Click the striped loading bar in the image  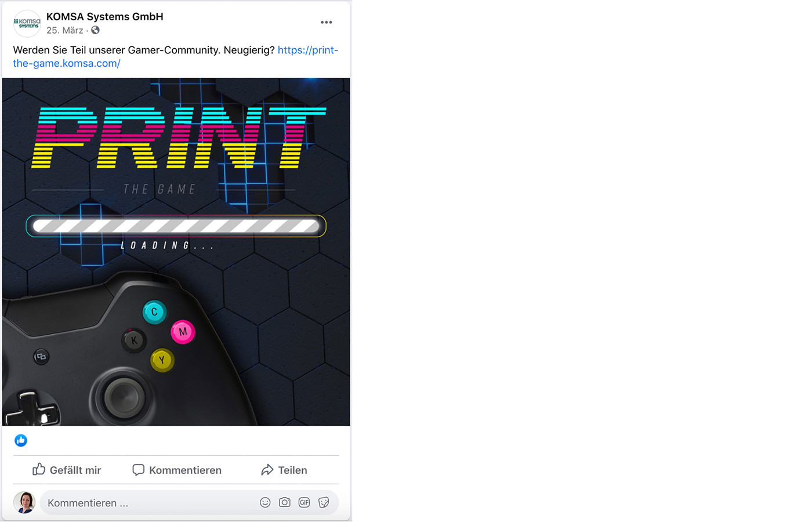tap(176, 226)
